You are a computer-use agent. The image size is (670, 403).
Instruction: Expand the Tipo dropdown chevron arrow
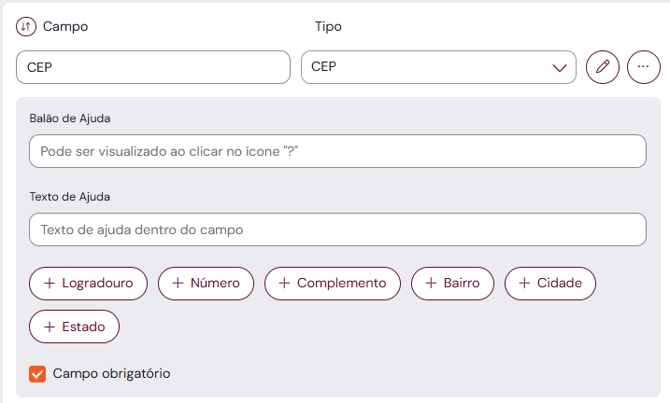559,68
